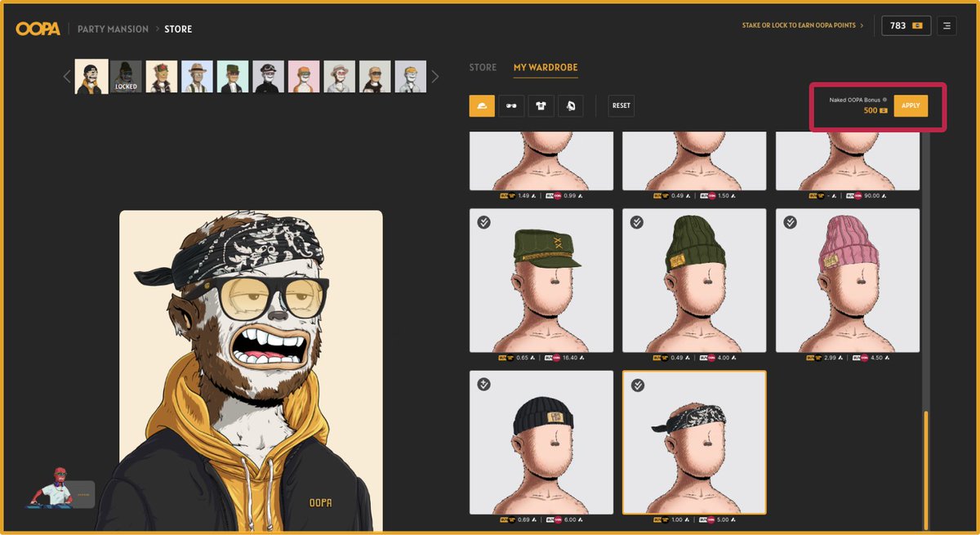The width and height of the screenshot is (980, 535).
Task: Choose the green military cap item
Action: click(x=541, y=280)
